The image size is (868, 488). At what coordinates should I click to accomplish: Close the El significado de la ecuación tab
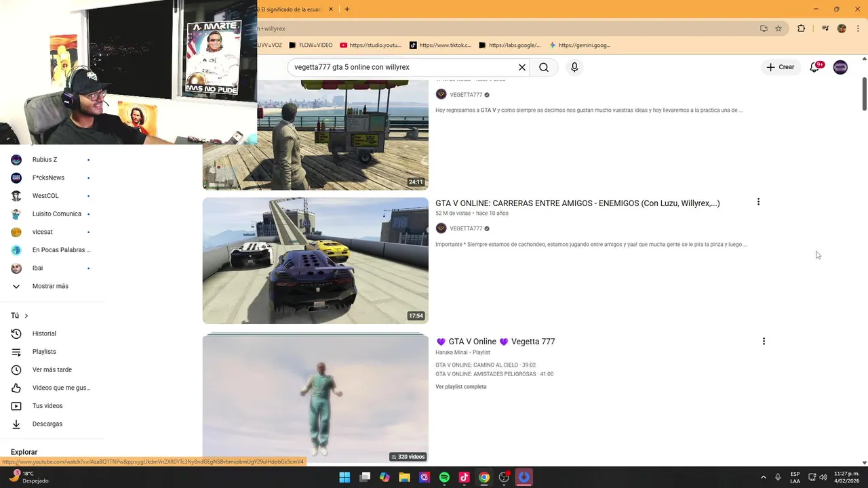(x=331, y=9)
